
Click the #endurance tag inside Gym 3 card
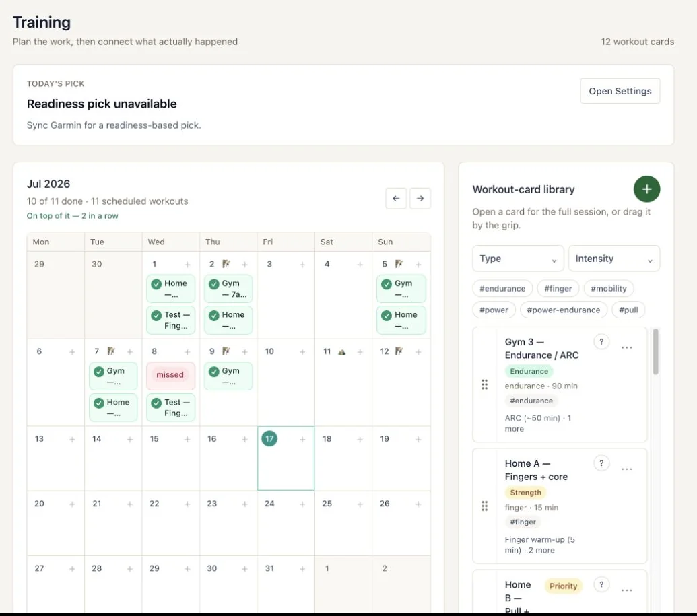(531, 401)
